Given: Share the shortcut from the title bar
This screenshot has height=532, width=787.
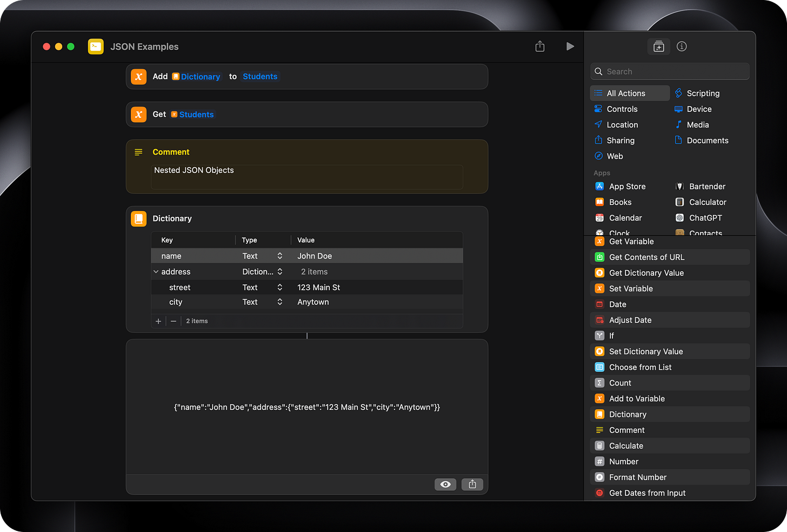Looking at the screenshot, I should [x=539, y=46].
